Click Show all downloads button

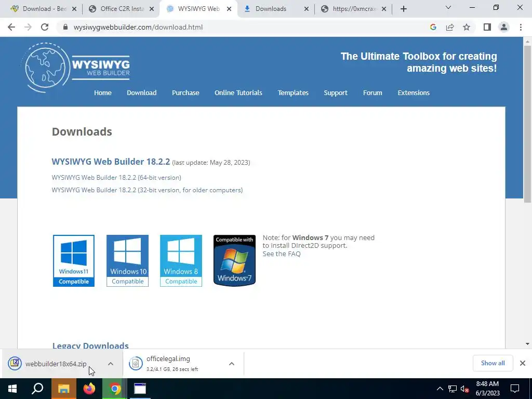(493, 363)
